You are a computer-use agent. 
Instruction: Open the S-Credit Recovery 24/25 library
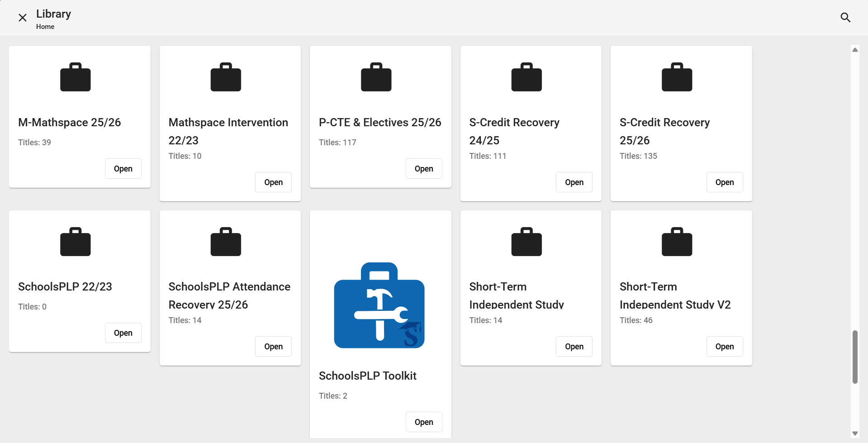574,182
